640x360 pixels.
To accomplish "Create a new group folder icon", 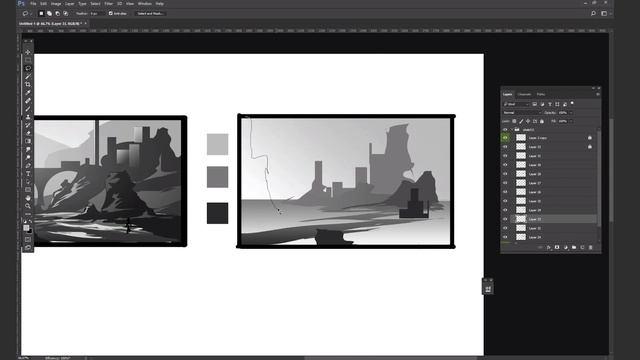I will coord(574,247).
